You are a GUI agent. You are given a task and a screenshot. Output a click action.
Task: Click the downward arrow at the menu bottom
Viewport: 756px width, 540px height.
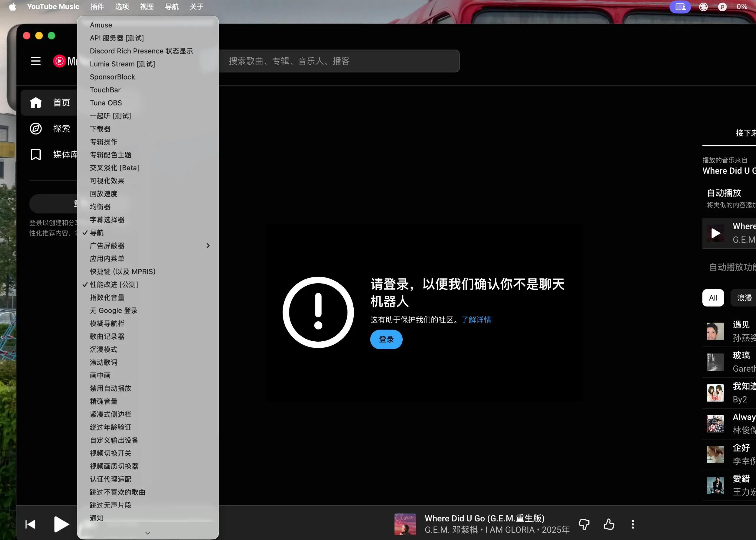pyautogui.click(x=148, y=533)
